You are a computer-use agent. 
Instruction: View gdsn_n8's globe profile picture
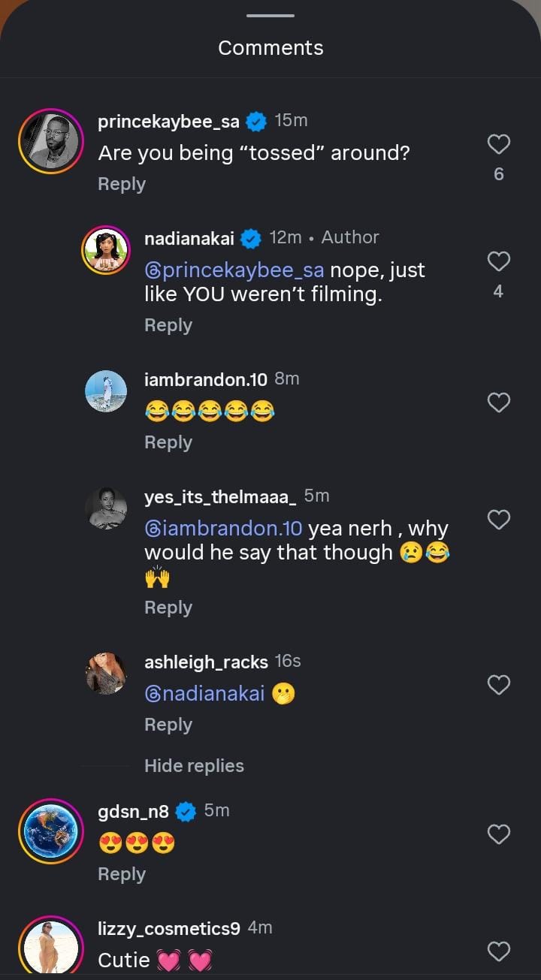pos(51,832)
